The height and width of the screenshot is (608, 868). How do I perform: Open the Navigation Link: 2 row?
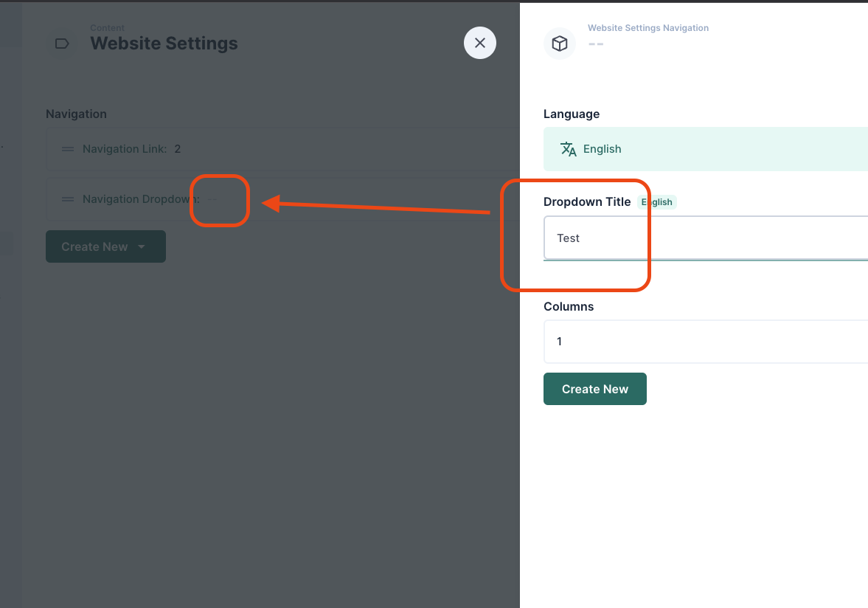click(282, 149)
